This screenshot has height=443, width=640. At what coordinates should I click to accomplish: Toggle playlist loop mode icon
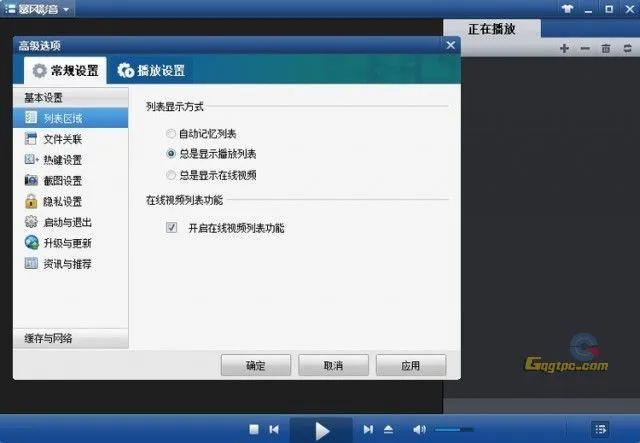(x=627, y=48)
